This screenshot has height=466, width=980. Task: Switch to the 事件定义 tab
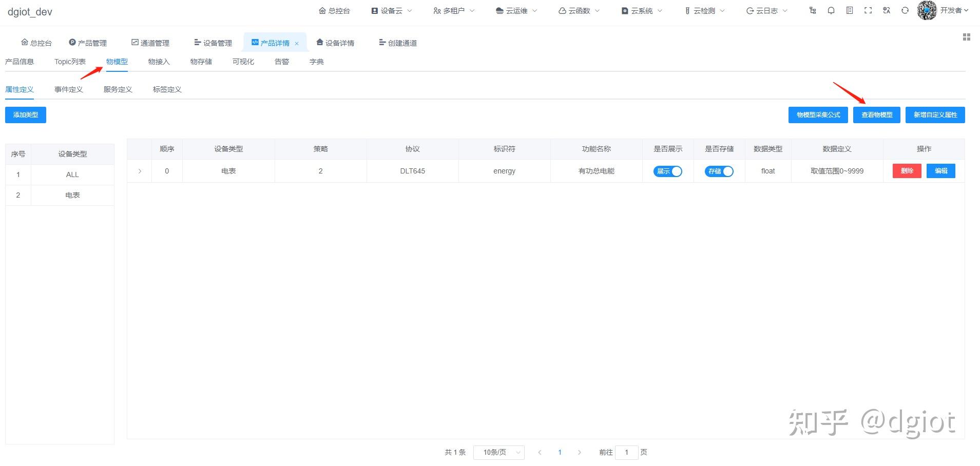pyautogui.click(x=68, y=89)
